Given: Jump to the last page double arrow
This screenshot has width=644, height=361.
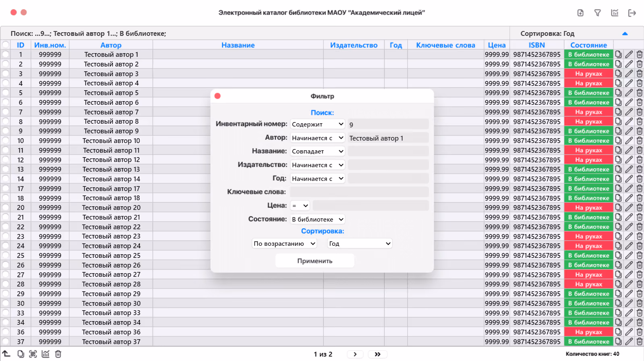Looking at the screenshot, I should (377, 354).
